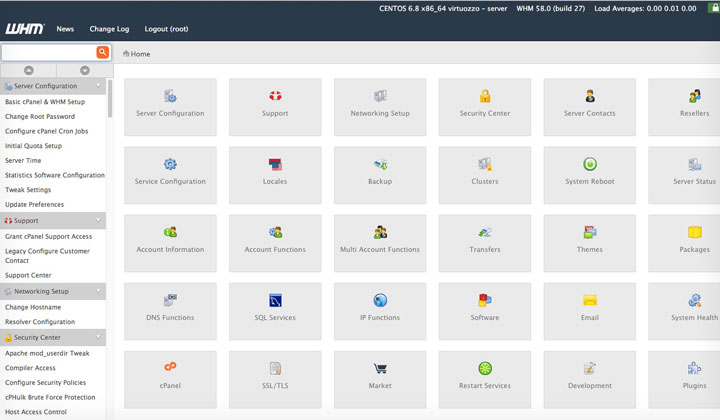This screenshot has width=720, height=420.
Task: Open Resolver Configuration link
Action: (39, 322)
